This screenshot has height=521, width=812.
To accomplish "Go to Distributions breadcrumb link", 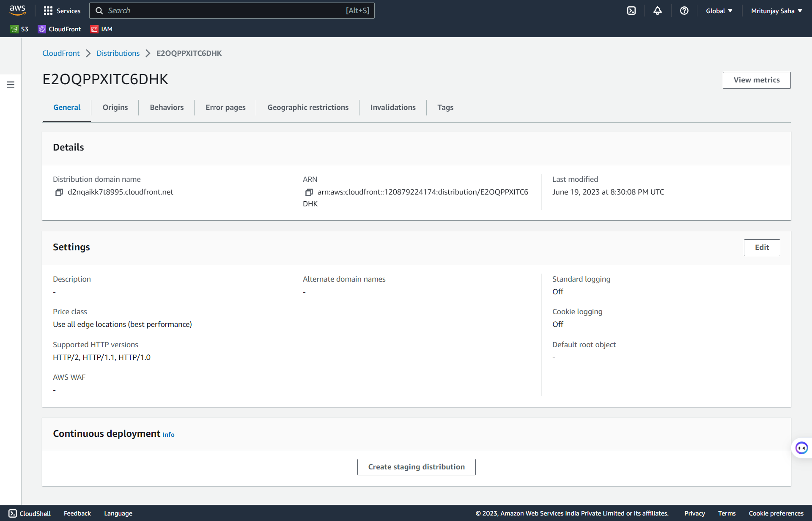I will point(118,53).
